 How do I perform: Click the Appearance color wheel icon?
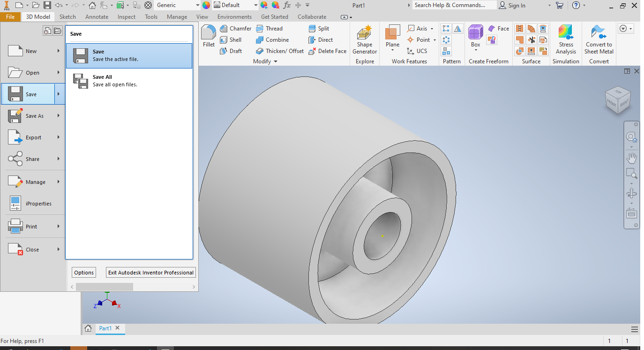[x=206, y=5]
